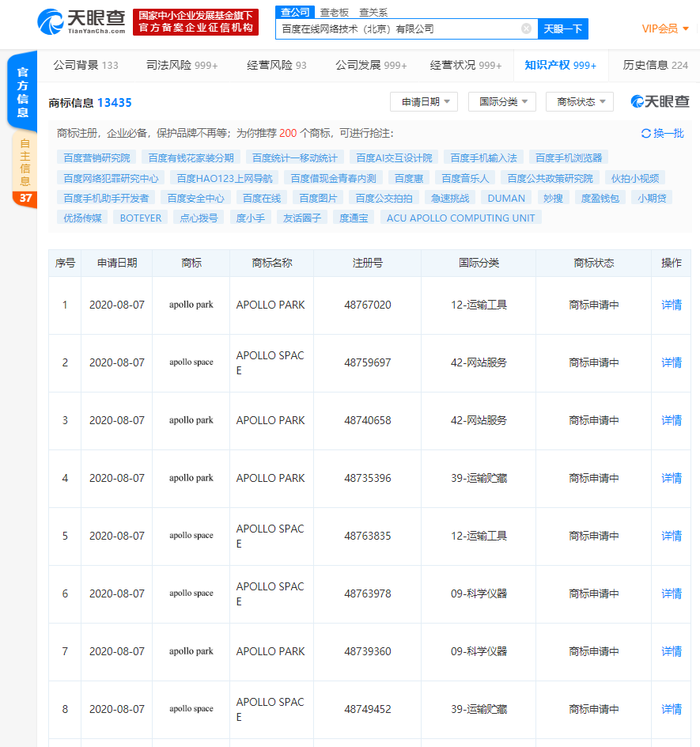
Task: Click the 伙拍小视频 tag
Action: click(635, 178)
